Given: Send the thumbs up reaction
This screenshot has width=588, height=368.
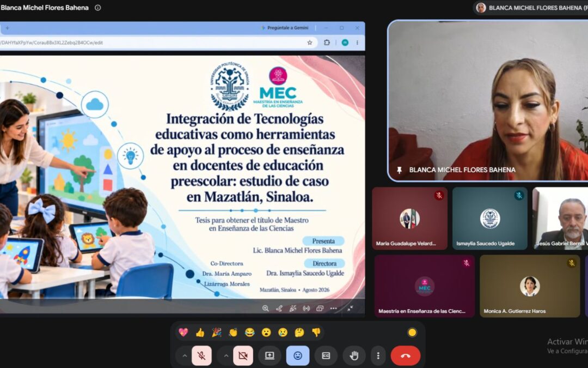Looking at the screenshot, I should tap(200, 333).
